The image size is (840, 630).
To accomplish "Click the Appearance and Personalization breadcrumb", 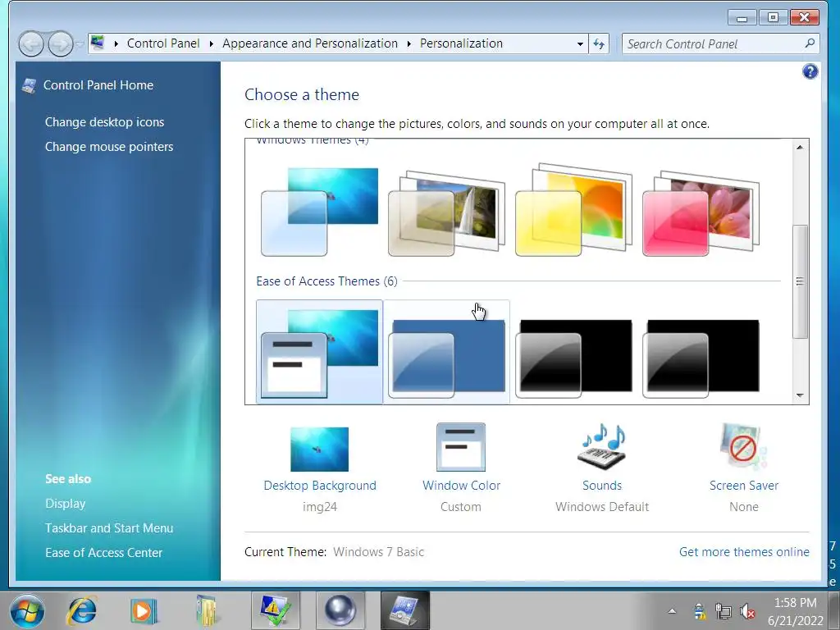I will click(309, 43).
